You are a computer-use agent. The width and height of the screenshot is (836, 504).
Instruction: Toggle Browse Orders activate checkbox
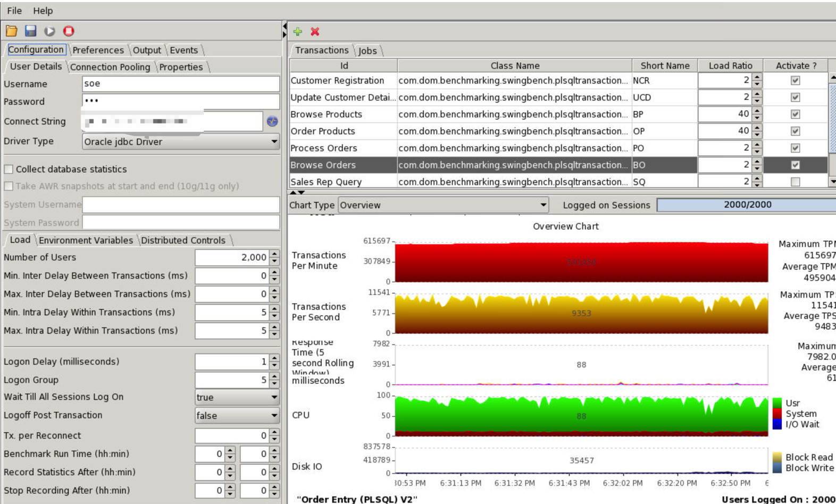pos(795,165)
